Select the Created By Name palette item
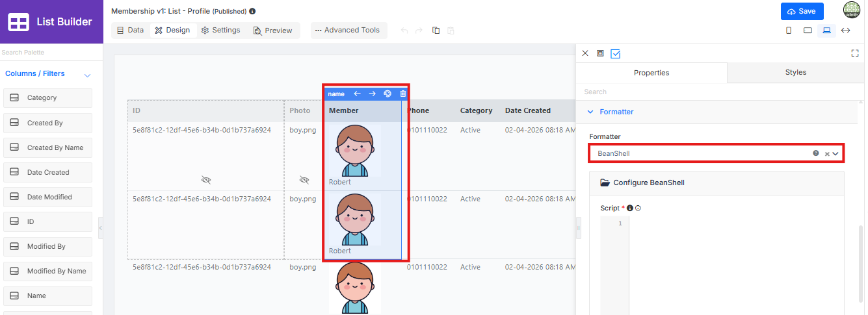 (x=48, y=147)
